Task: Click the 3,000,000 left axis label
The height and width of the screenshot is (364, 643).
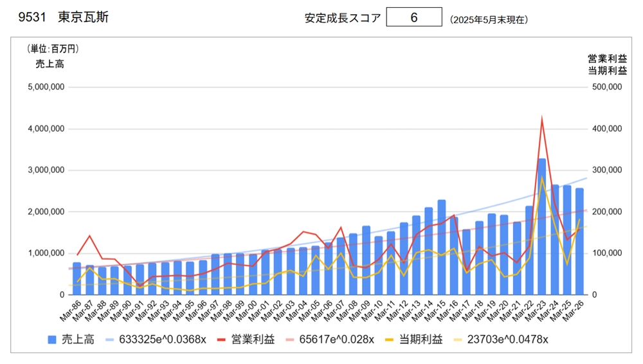Action: [46, 170]
